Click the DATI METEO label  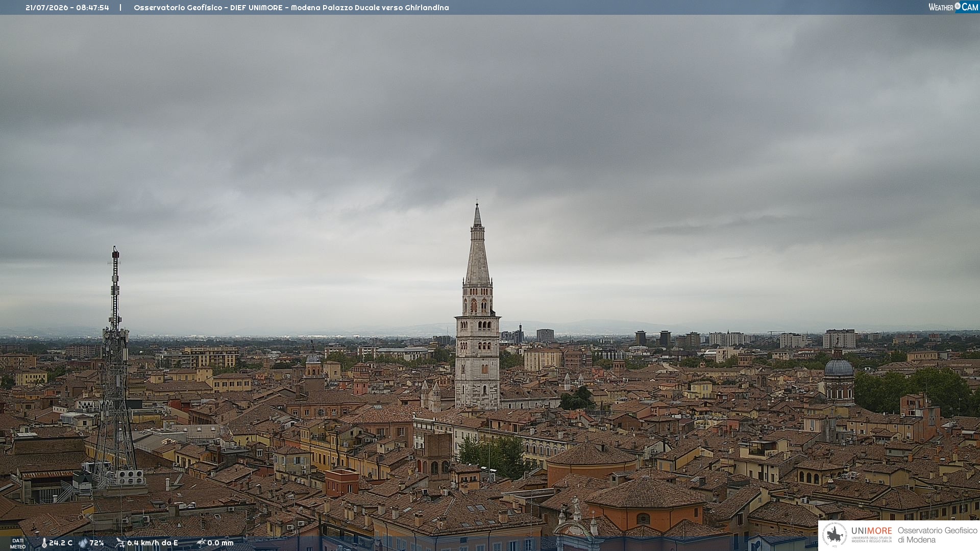coord(18,543)
